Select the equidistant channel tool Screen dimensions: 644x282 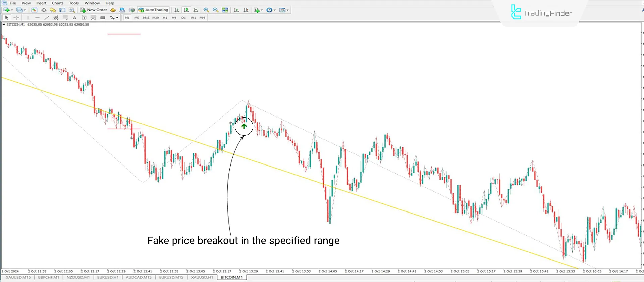pos(56,18)
